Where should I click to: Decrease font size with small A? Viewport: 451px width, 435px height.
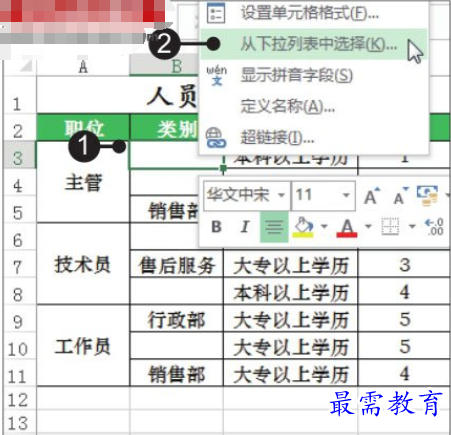tap(400, 196)
